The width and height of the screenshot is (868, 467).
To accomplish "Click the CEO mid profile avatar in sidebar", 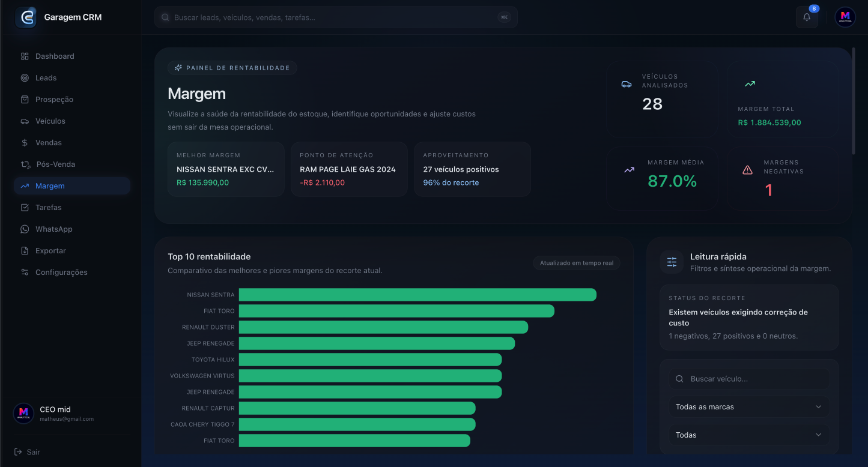I will point(23,414).
